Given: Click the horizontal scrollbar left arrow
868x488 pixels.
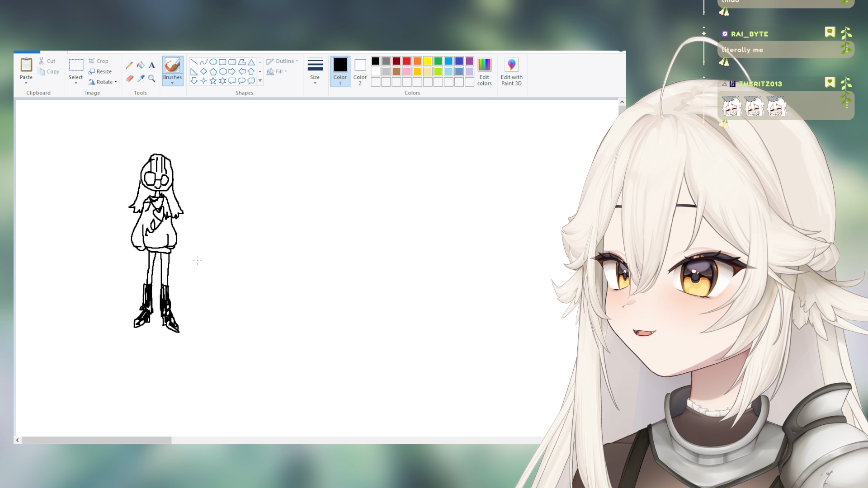Looking at the screenshot, I should point(18,440).
